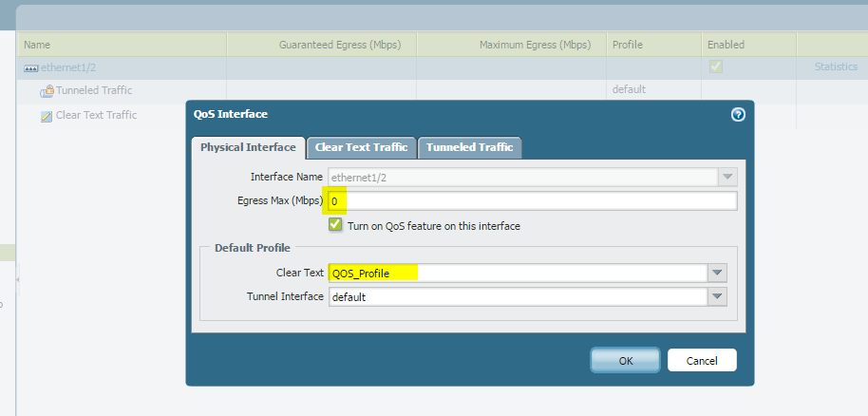This screenshot has height=416, width=868.
Task: Click the Cancel button
Action: tap(702, 360)
